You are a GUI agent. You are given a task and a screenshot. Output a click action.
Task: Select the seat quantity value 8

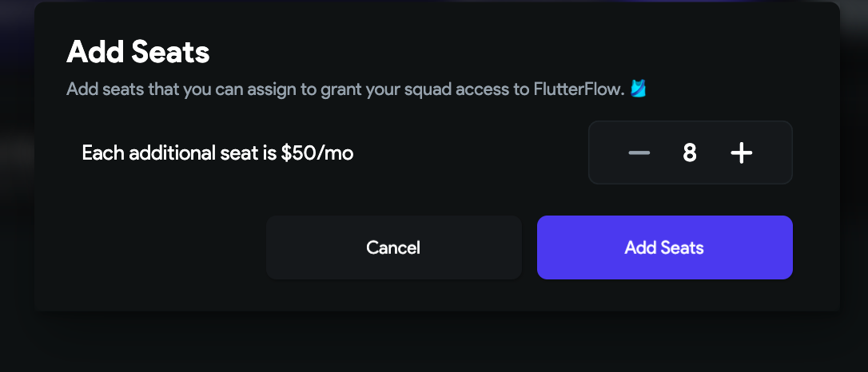[x=689, y=152]
